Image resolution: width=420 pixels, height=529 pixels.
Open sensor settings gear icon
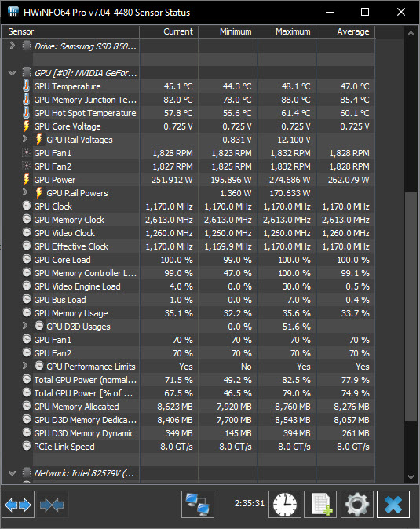[x=357, y=504]
